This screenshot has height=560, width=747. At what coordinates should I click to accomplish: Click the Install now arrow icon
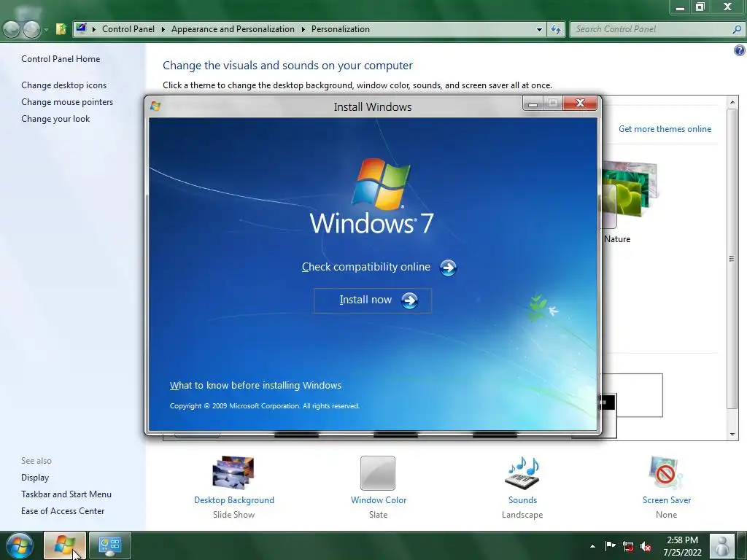(x=410, y=300)
